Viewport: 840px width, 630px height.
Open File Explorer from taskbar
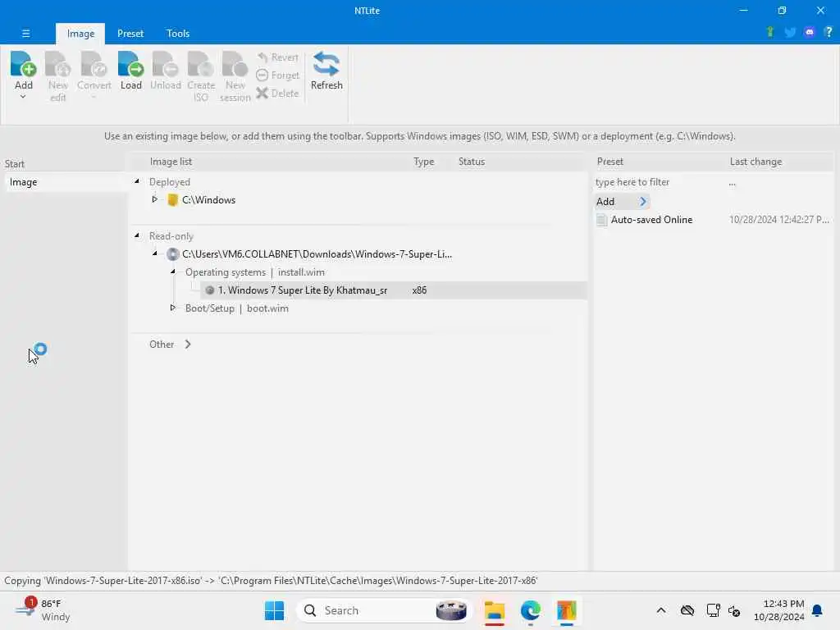[495, 610]
